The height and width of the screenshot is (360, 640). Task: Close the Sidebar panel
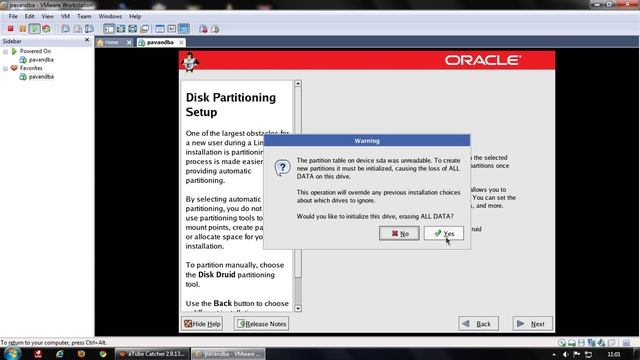87,40
